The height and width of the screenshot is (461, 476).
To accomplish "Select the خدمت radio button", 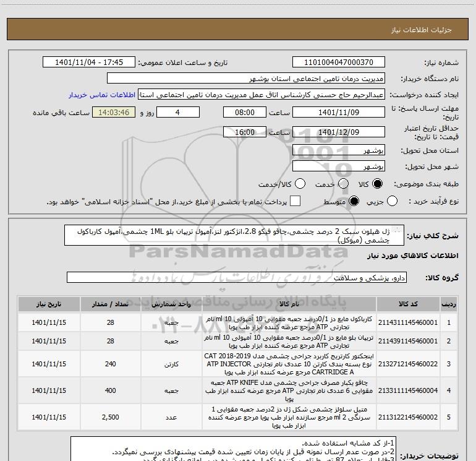I will click(x=343, y=184).
